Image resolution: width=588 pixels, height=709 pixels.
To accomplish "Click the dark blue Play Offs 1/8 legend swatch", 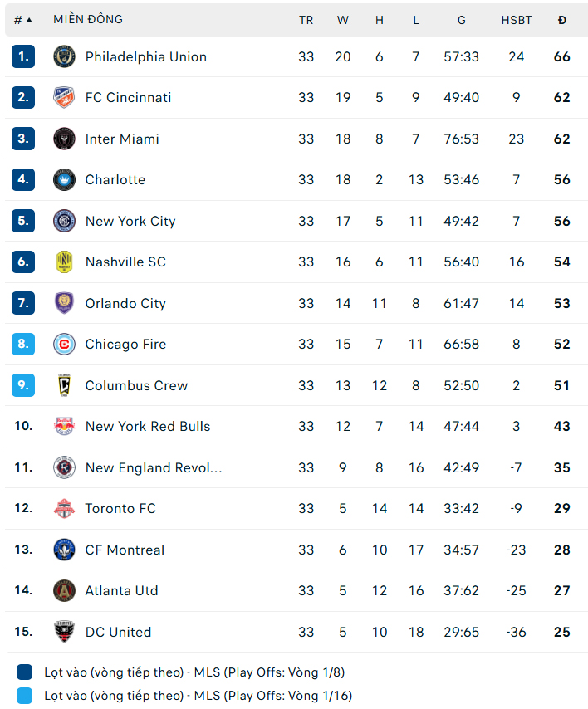I will point(25,672).
